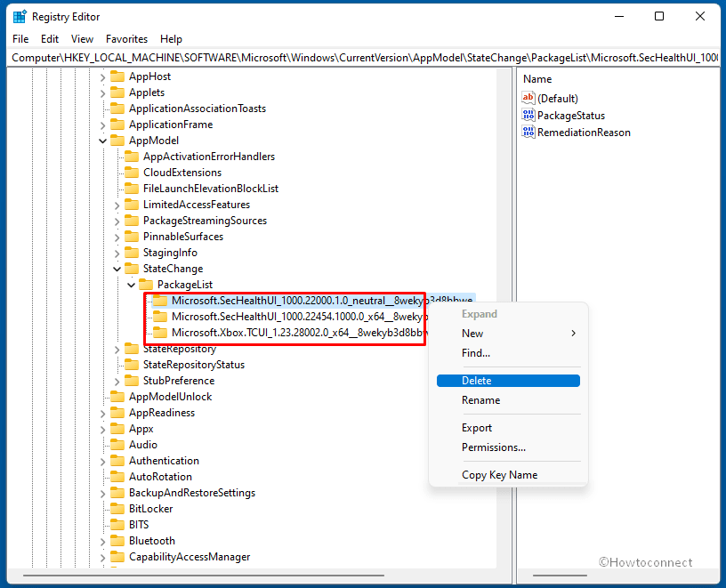Image resolution: width=726 pixels, height=588 pixels.
Task: Open the File menu
Action: (20, 39)
